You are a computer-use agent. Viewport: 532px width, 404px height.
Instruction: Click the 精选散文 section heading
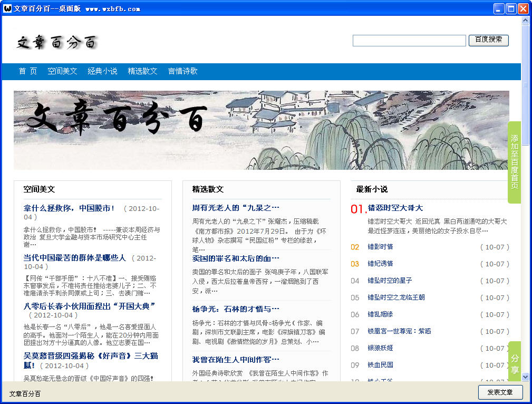click(x=208, y=189)
